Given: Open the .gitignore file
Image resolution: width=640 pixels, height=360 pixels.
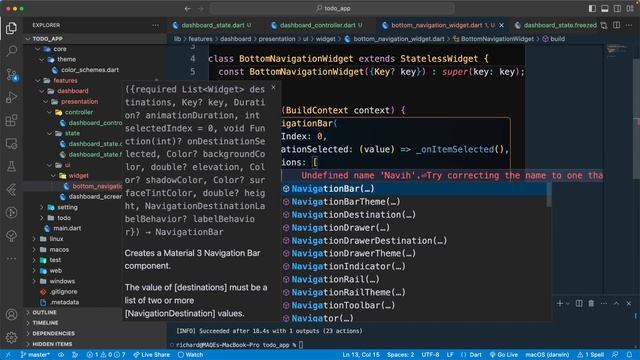Looking at the screenshot, I should (63, 292).
